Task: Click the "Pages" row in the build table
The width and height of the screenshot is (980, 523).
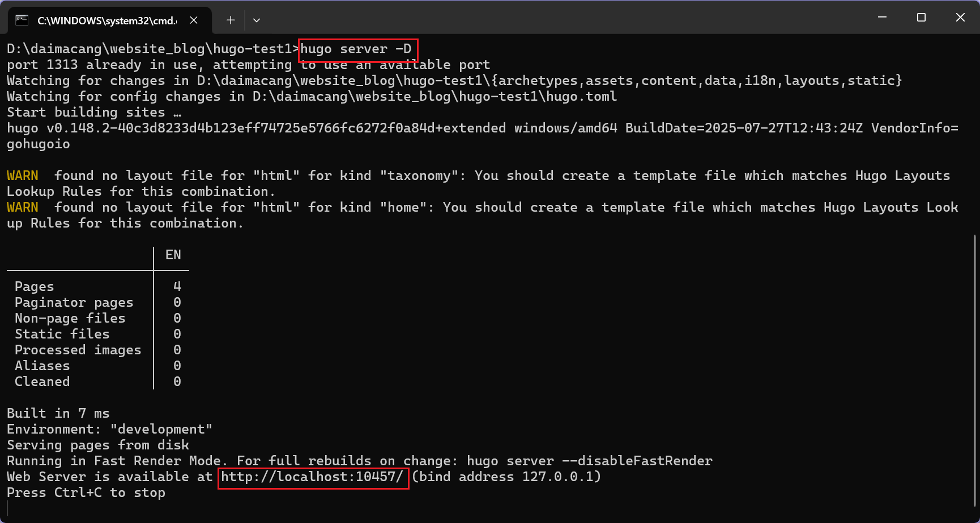Action: (x=35, y=286)
